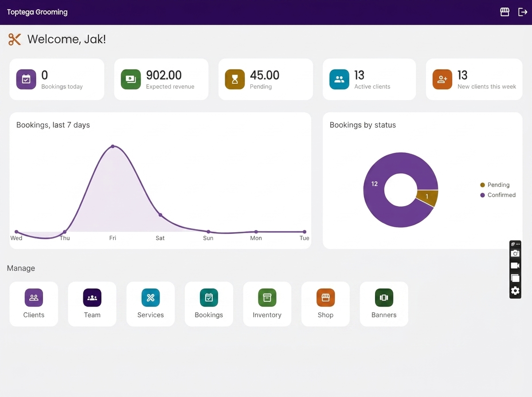Click the Bookings today calendar icon

coord(26,79)
